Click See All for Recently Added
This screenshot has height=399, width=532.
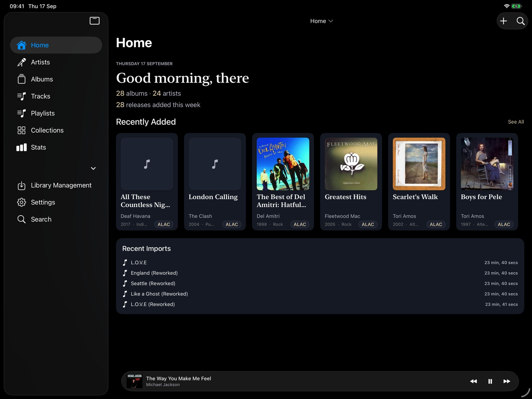point(516,122)
